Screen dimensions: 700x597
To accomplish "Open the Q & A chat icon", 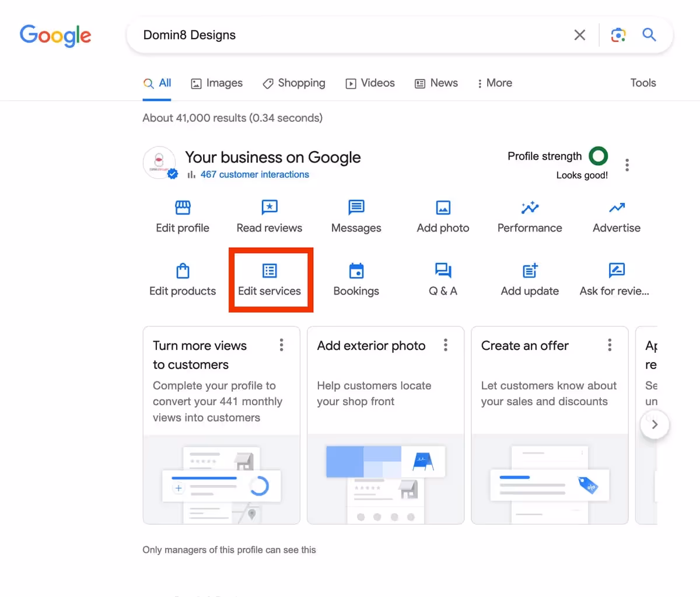I will tap(443, 271).
